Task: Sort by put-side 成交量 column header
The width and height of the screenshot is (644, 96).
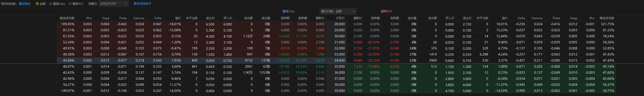Action: (x=412, y=18)
